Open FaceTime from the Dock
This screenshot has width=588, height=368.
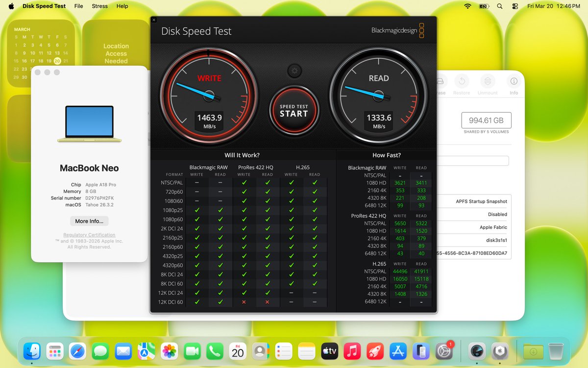tap(192, 351)
